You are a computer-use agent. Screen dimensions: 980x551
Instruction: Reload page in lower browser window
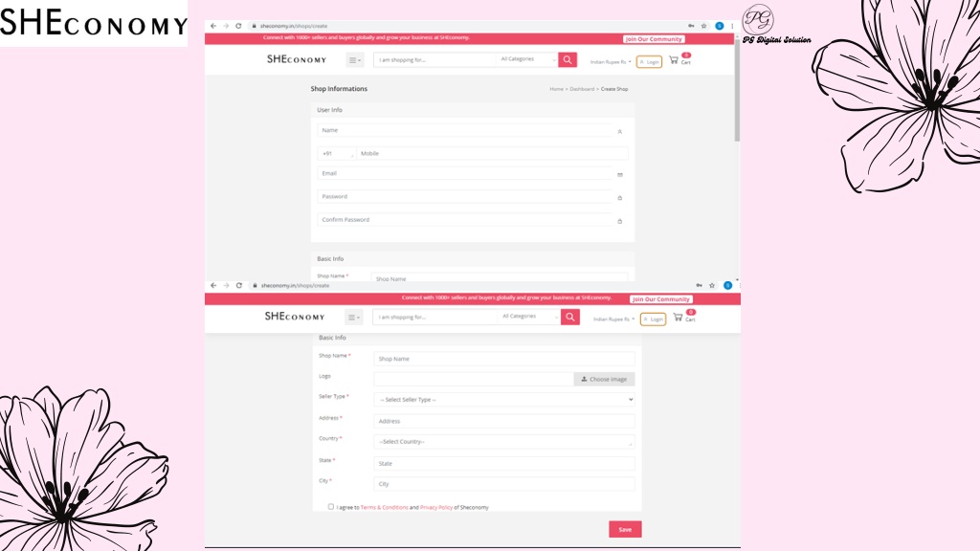pos(238,285)
